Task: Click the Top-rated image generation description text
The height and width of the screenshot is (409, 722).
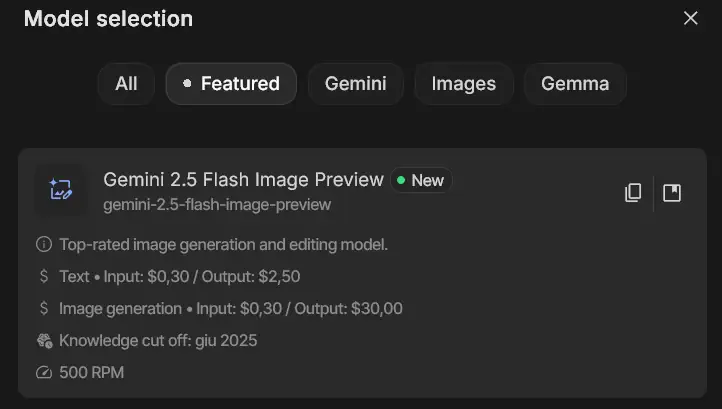Action: pos(223,245)
